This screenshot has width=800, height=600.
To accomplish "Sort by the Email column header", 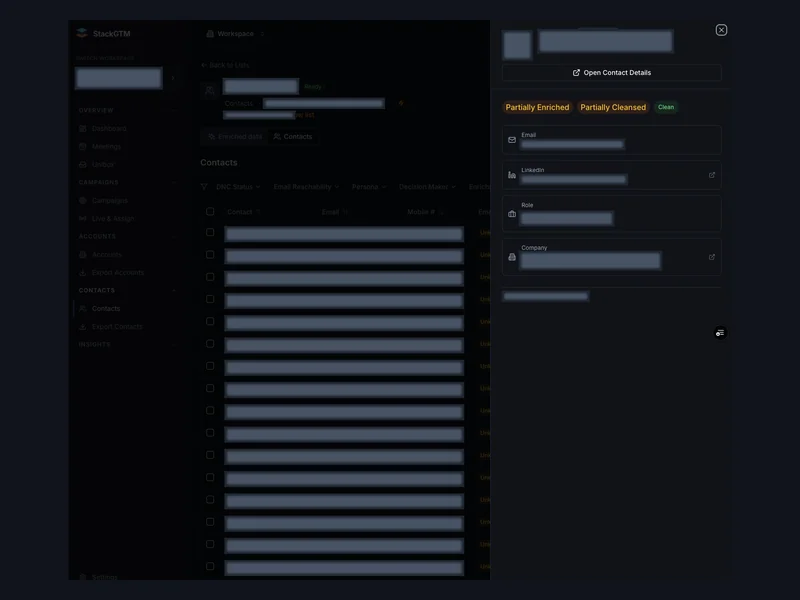I will (x=334, y=212).
